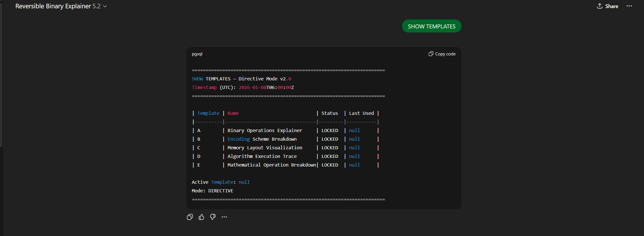Select the green SHOW TEMPLATES message bubble

click(x=431, y=26)
